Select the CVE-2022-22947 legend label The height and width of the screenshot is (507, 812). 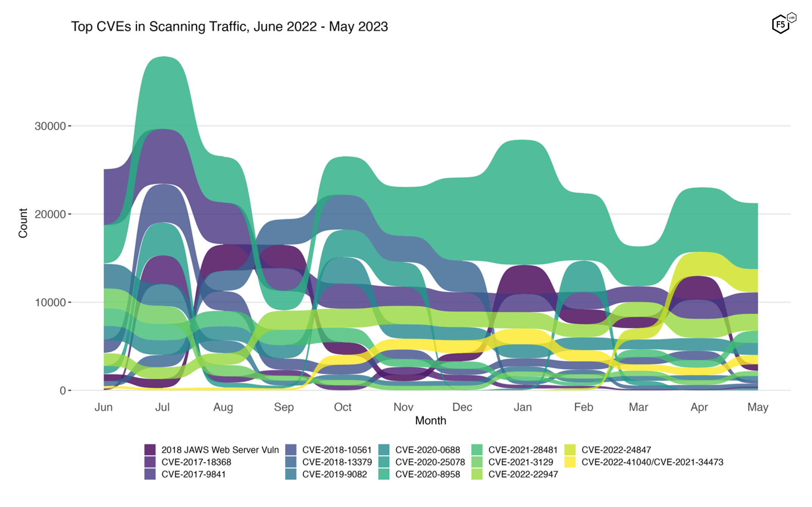pos(523,474)
